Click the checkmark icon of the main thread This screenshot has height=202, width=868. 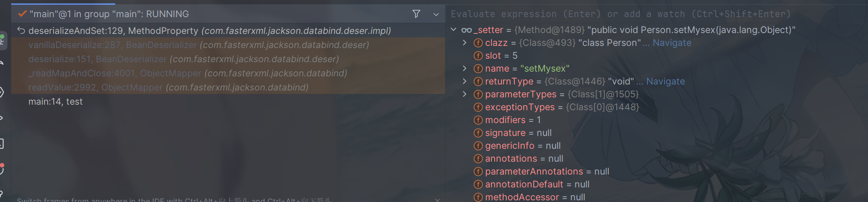pyautogui.click(x=22, y=14)
